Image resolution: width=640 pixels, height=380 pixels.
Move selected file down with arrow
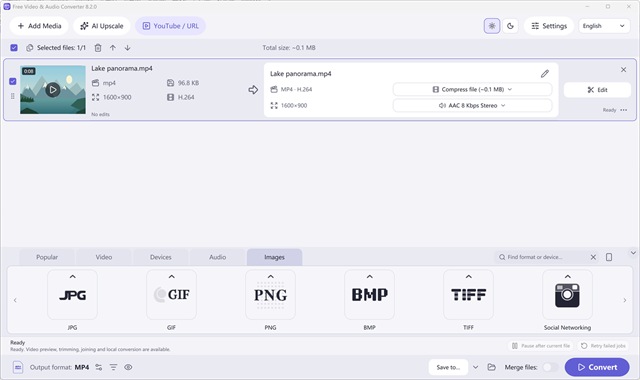(x=127, y=48)
